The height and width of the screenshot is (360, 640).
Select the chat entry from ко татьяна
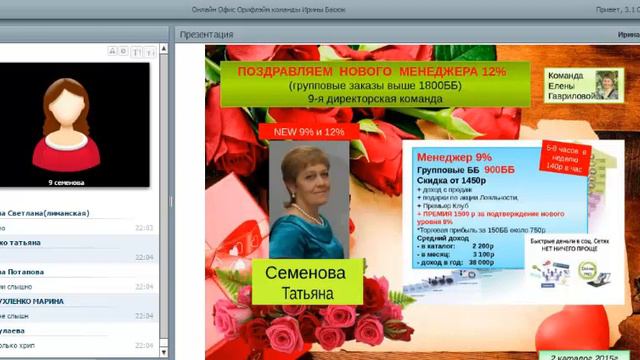tap(79, 250)
